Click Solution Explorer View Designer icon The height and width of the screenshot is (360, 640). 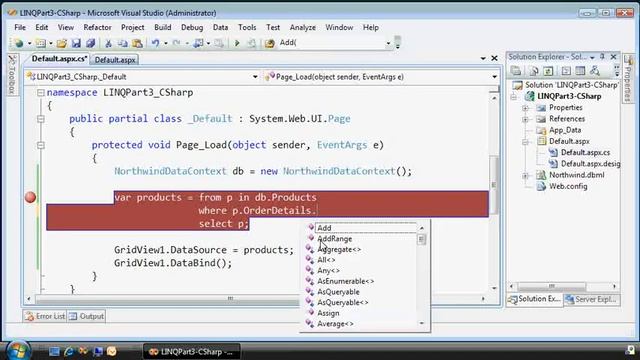(580, 71)
